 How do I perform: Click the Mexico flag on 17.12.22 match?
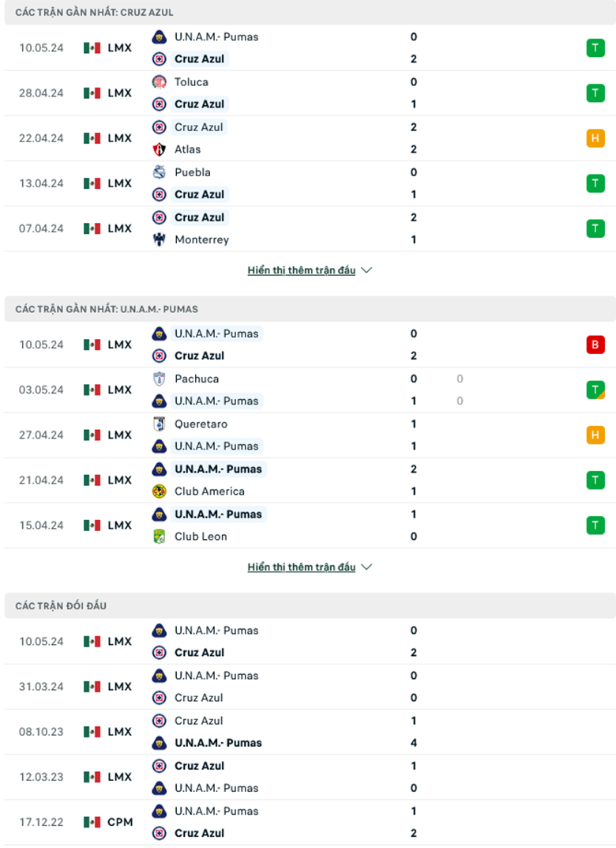(x=92, y=822)
